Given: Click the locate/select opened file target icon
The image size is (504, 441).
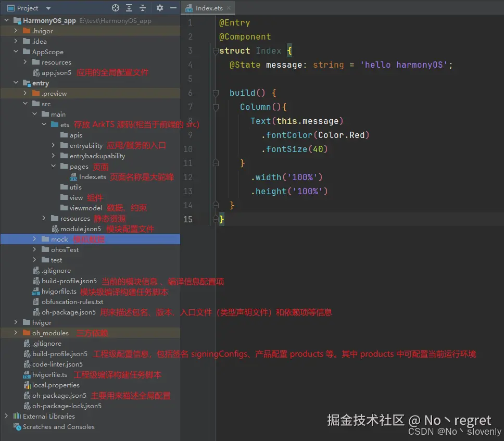Looking at the screenshot, I should [x=116, y=8].
